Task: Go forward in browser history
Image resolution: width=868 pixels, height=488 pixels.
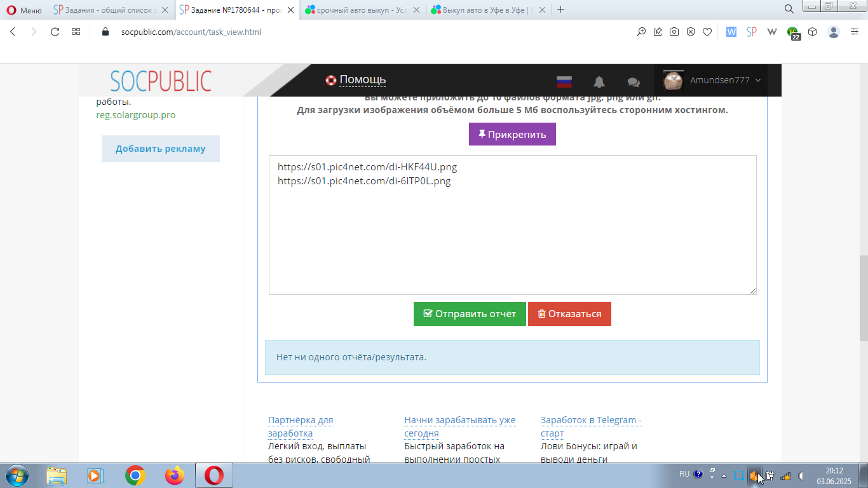Action: point(34,32)
